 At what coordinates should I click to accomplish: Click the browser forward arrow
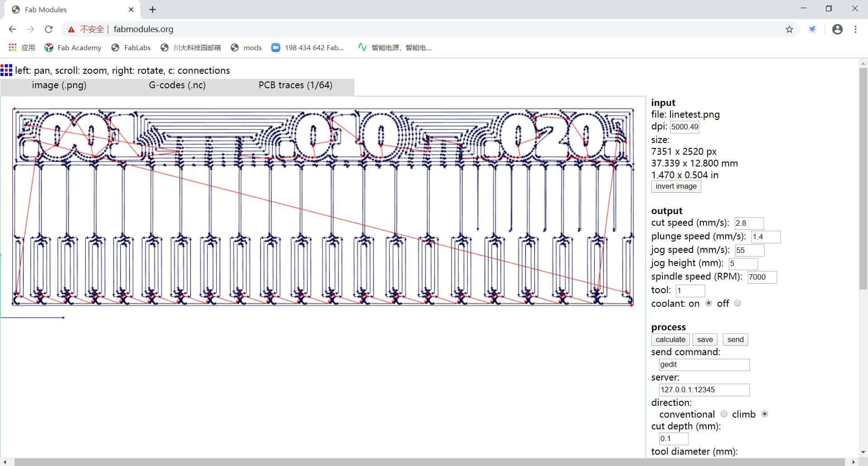[30, 29]
